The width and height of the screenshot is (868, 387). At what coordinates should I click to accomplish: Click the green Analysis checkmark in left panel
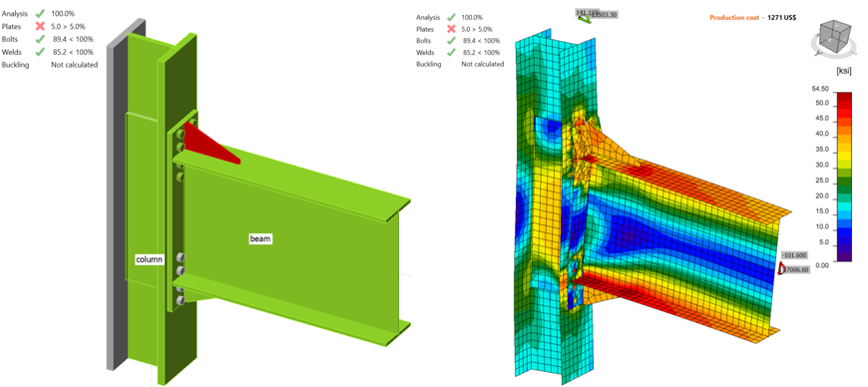40,13
